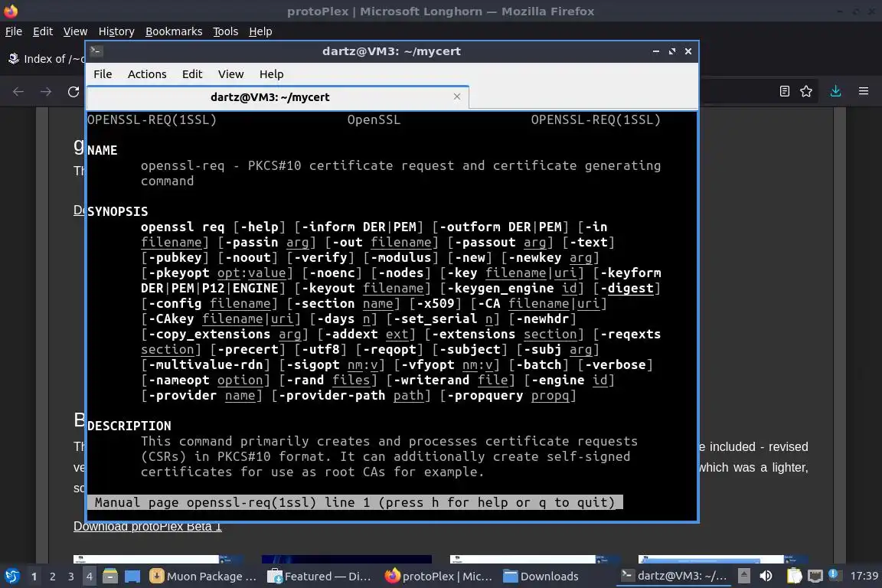Open the Firefox downloads panel
Image resolution: width=882 pixels, height=588 pixels.
836,91
